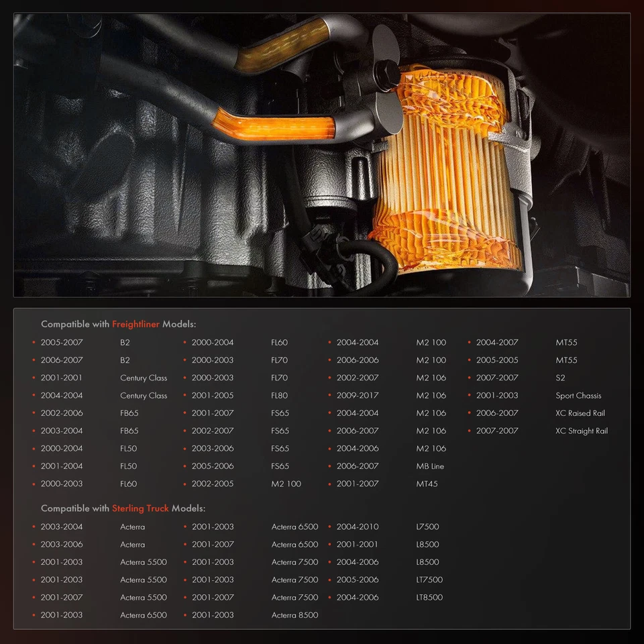Click the 'L7500' model entry

coord(427,527)
